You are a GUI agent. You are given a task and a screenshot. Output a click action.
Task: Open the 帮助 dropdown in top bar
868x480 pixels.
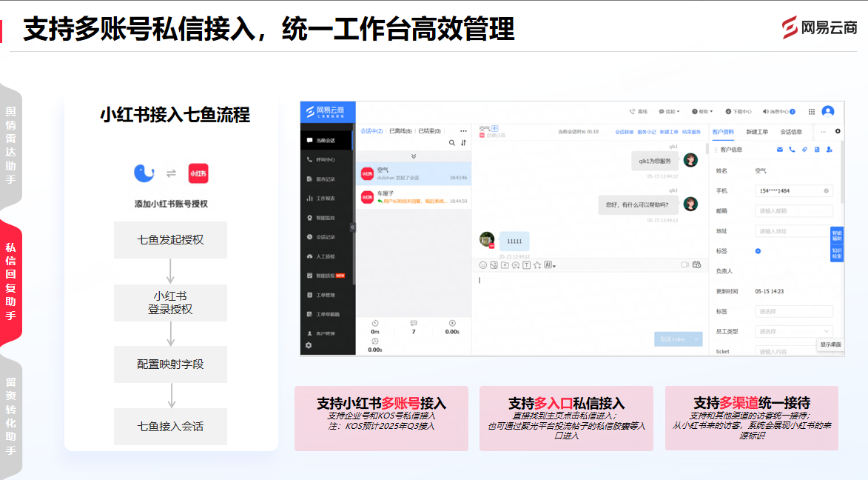click(x=702, y=111)
